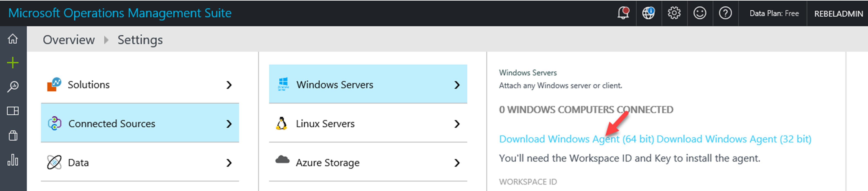868x191 pixels.
Task: Go to Overview in the breadcrumb
Action: [69, 40]
